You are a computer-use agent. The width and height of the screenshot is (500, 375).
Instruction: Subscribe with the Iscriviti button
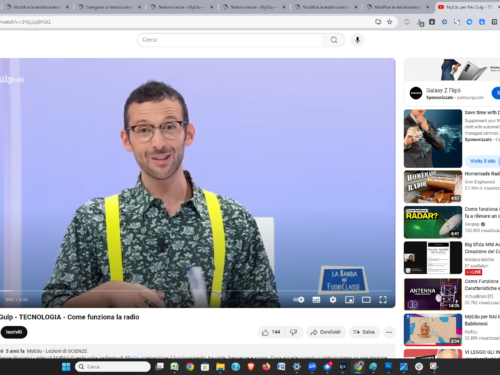(14, 332)
